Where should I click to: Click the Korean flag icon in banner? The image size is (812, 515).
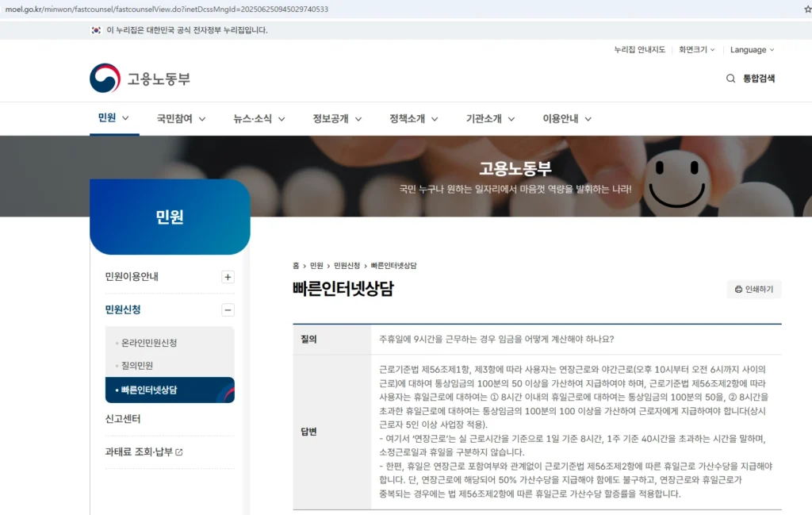pos(96,30)
